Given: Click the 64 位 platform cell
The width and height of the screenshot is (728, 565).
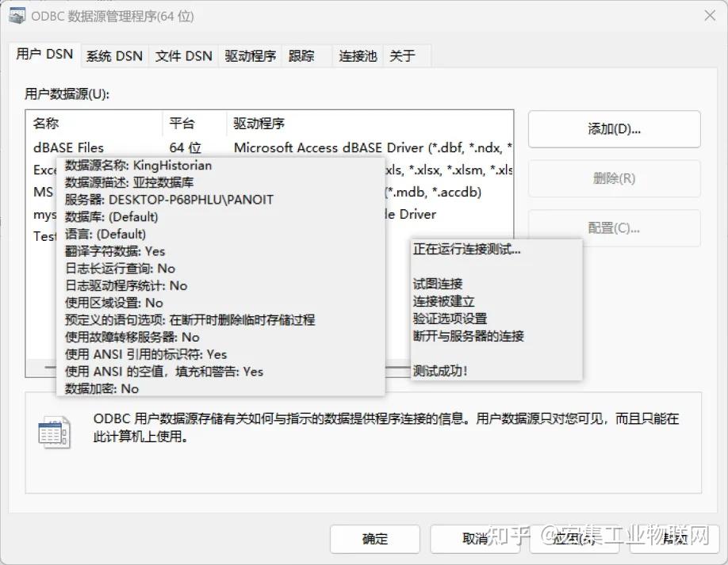Looking at the screenshot, I should tap(186, 148).
